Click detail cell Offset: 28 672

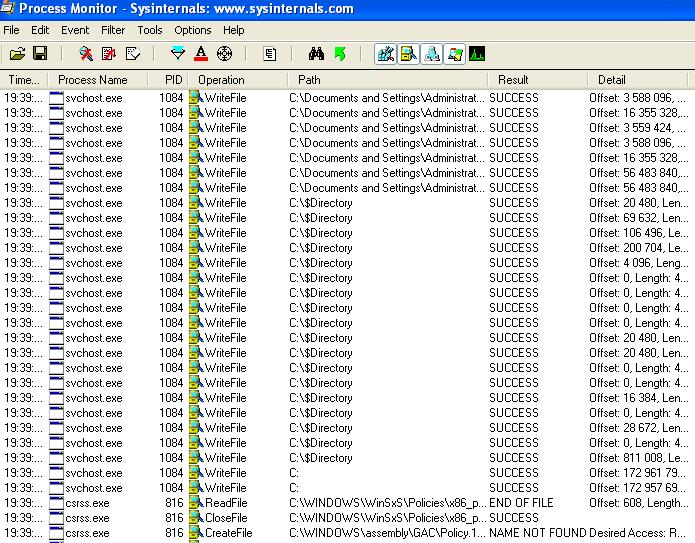pos(638,428)
